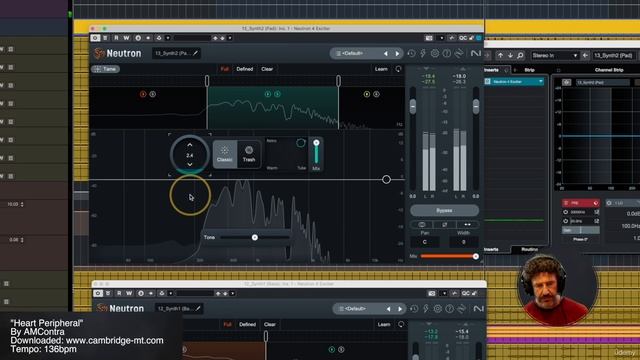Click the routing icon left of the N logo, top Neutron
Screen dimensions: 640x360
459,53
